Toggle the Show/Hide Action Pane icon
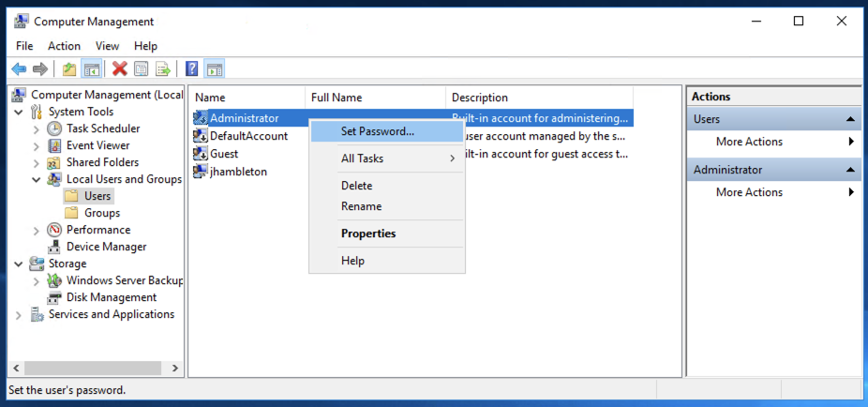The image size is (868, 407). coord(215,69)
